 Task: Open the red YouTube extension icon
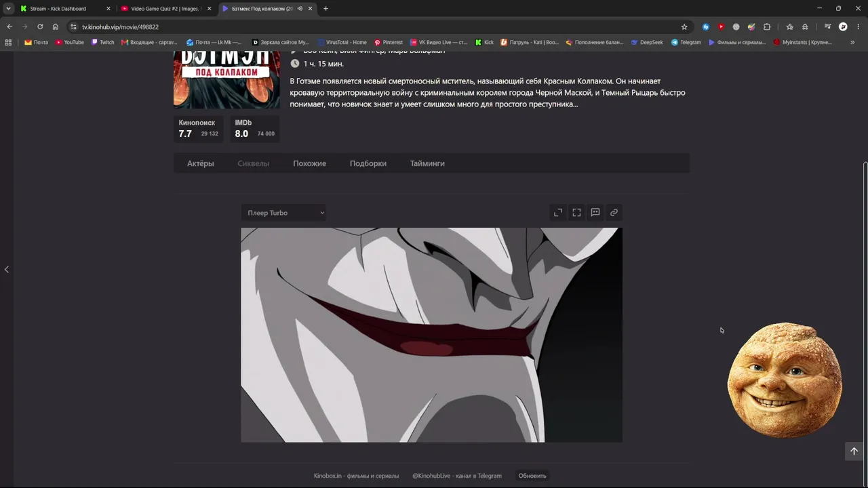click(721, 27)
